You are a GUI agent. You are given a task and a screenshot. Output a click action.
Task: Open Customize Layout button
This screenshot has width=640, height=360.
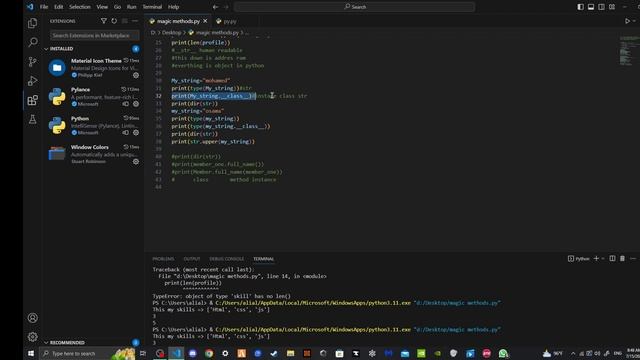pyautogui.click(x=612, y=7)
